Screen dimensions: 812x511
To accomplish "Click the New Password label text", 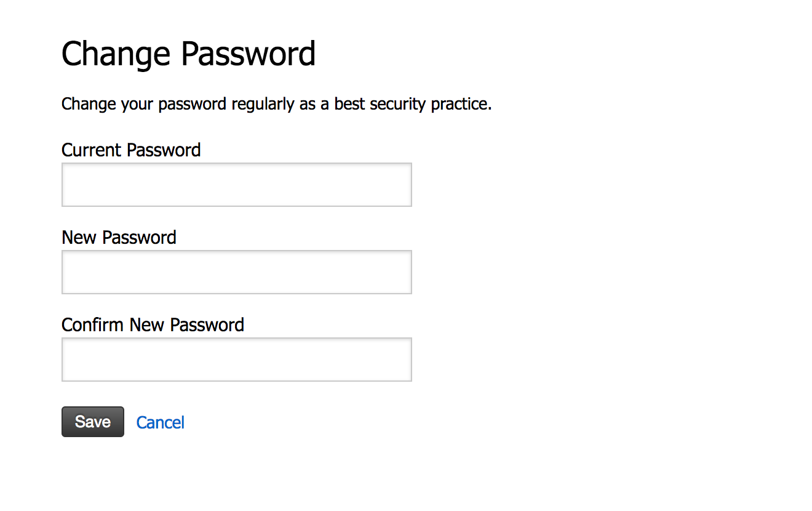I will click(119, 238).
